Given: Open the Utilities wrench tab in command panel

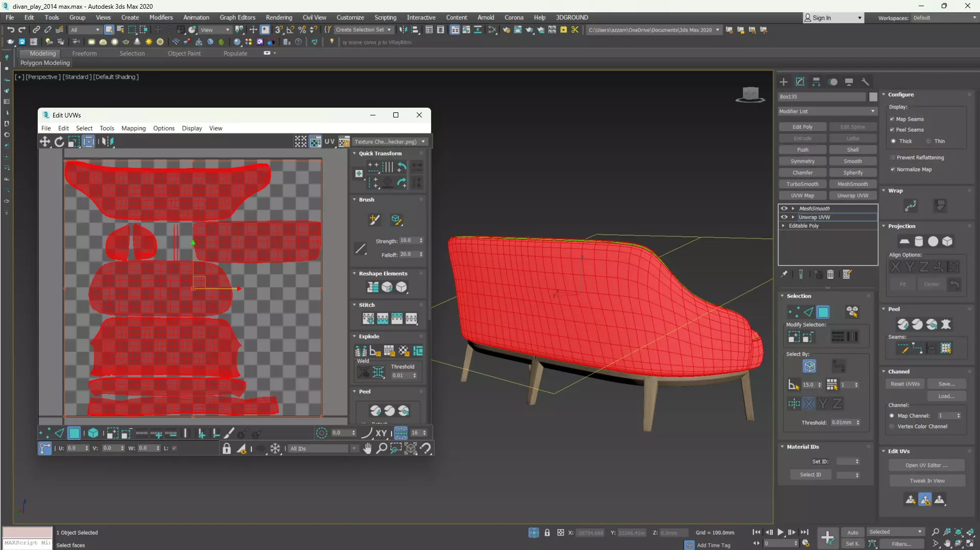Looking at the screenshot, I should point(865,82).
